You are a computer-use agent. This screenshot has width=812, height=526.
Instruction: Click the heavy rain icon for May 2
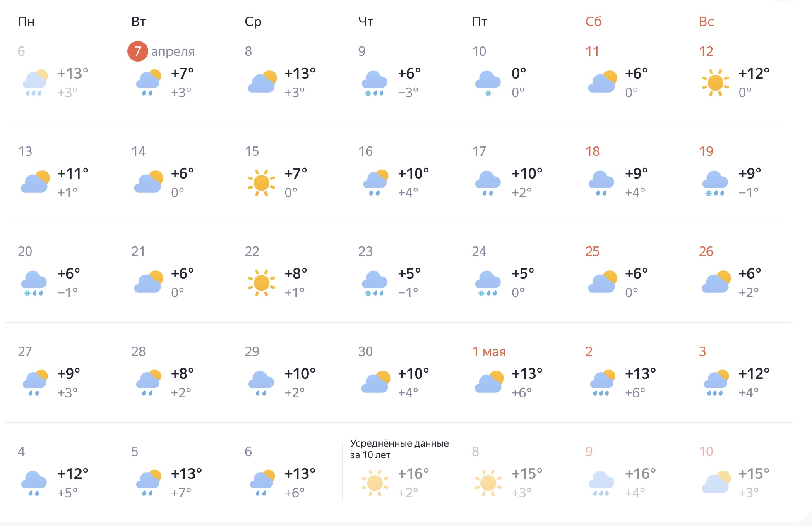602,383
